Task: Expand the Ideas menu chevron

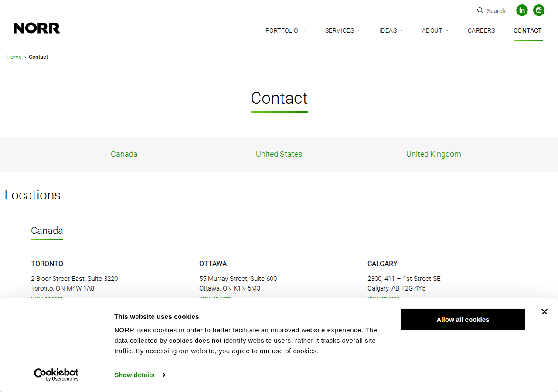Action: pyautogui.click(x=401, y=30)
